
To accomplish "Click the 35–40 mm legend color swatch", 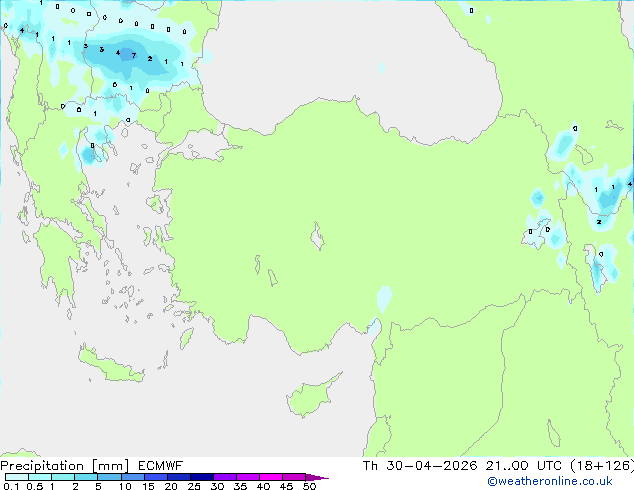I will (x=247, y=477).
